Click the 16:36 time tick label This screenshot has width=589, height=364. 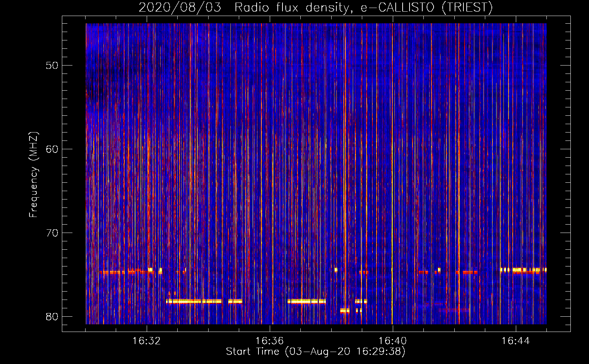(x=270, y=341)
